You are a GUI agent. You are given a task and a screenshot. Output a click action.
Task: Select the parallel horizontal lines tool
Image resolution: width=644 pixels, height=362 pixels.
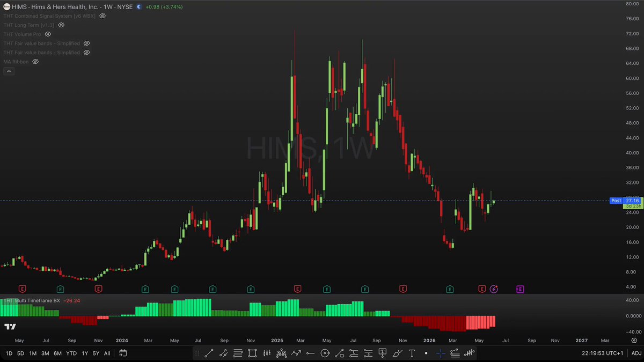tap(238, 353)
